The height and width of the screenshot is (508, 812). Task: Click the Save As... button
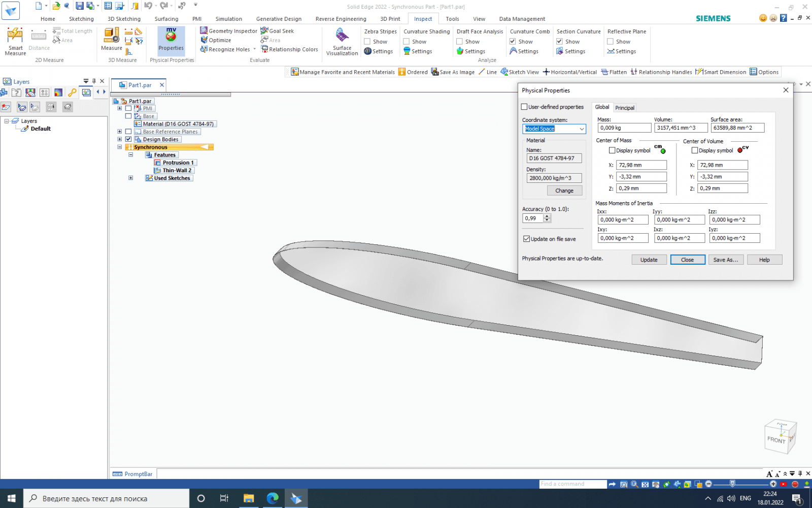pyautogui.click(x=726, y=260)
